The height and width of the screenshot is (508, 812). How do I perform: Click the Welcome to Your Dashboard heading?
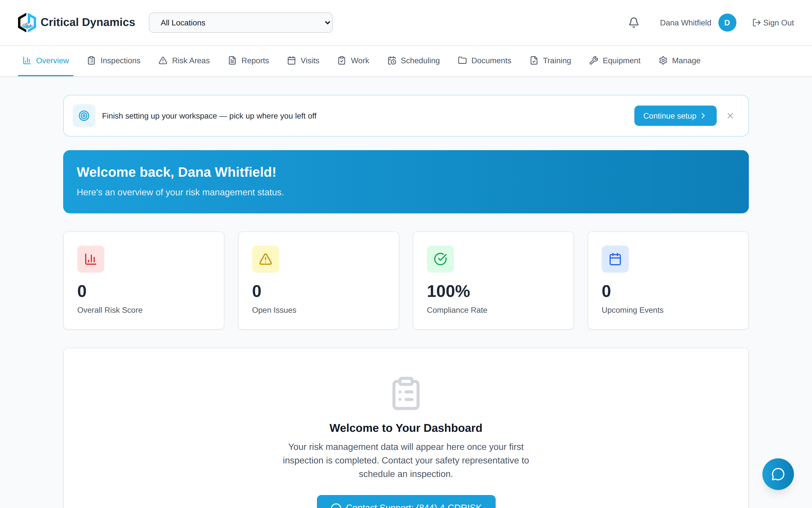coord(406,428)
